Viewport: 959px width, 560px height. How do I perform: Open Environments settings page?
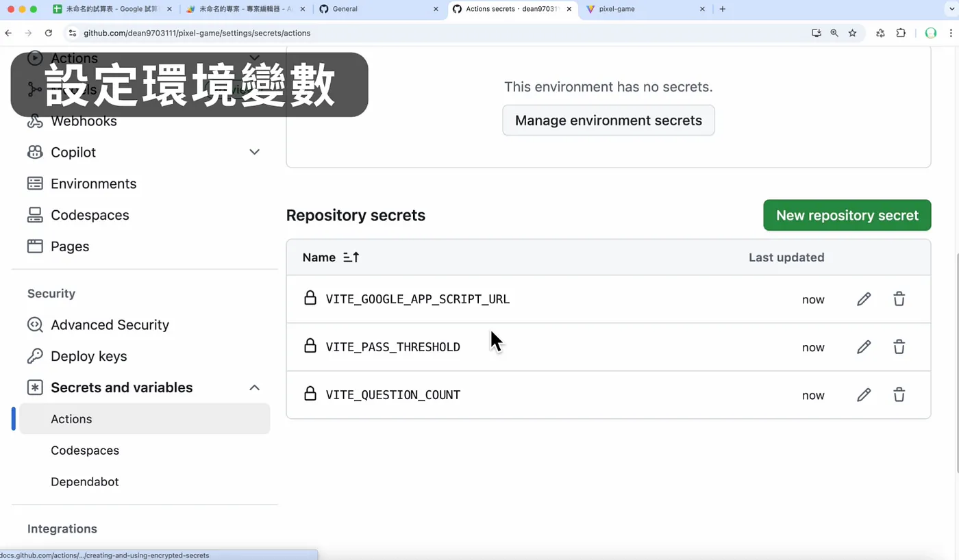click(x=82, y=183)
